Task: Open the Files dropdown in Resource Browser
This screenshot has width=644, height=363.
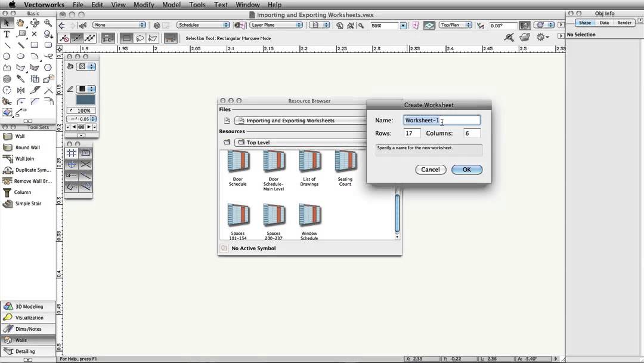Action: [300, 121]
